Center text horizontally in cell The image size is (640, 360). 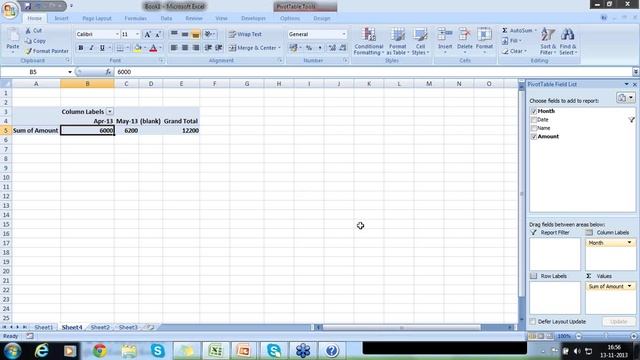coord(185,48)
